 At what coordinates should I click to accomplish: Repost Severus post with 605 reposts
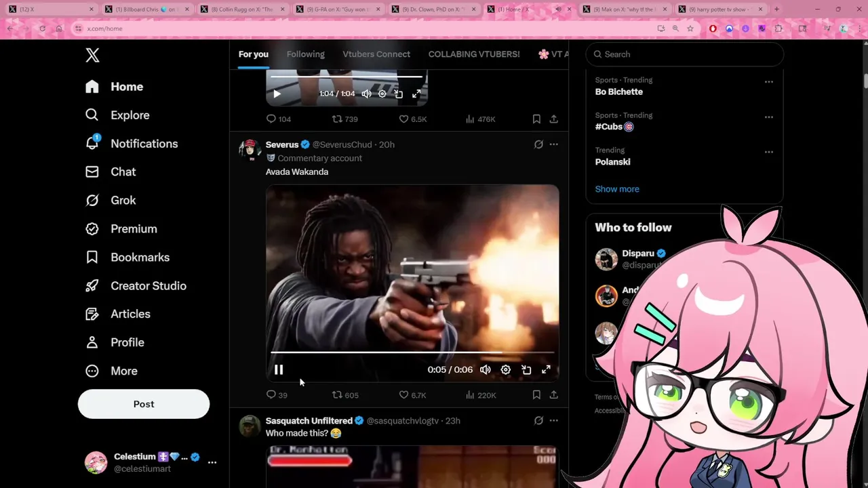tap(344, 395)
